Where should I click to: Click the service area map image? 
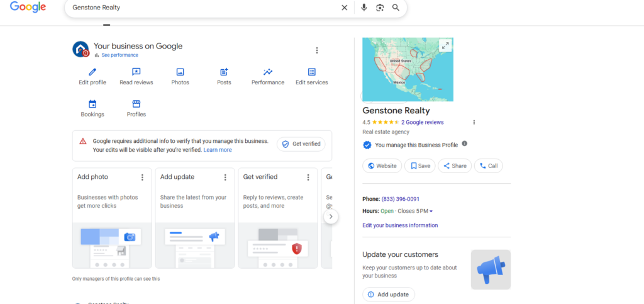point(408,69)
